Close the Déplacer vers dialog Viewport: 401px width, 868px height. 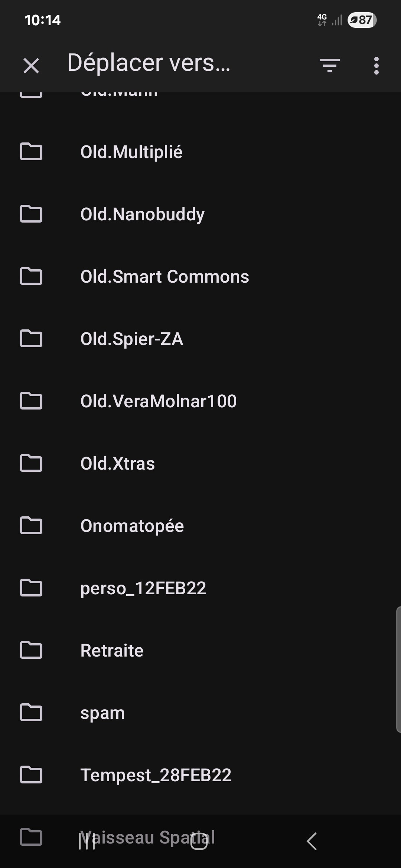tap(31, 66)
